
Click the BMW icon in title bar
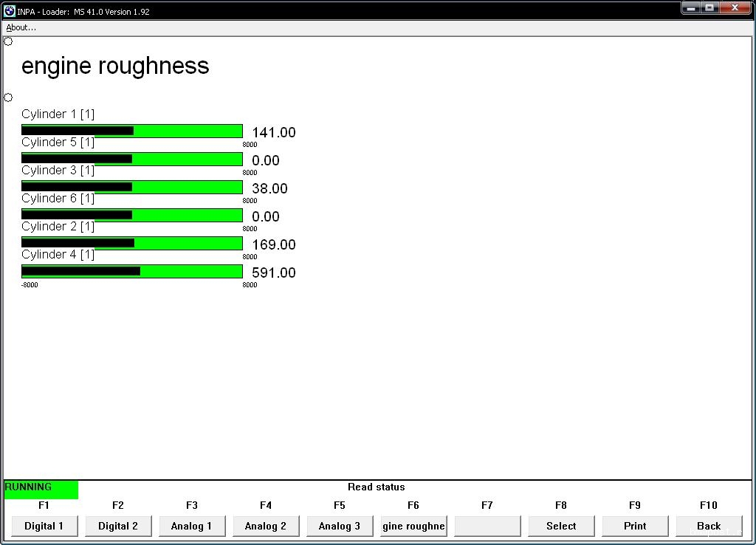pos(10,11)
